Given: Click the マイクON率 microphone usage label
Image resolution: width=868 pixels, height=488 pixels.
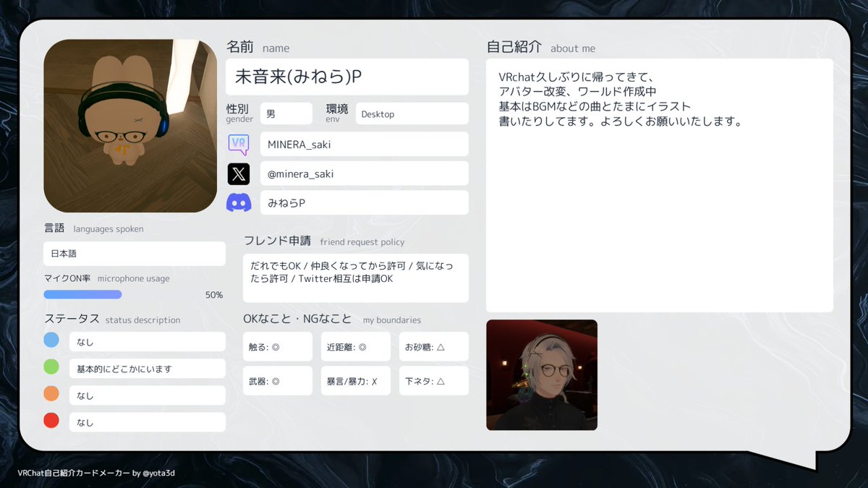Looking at the screenshot, I should (106, 278).
